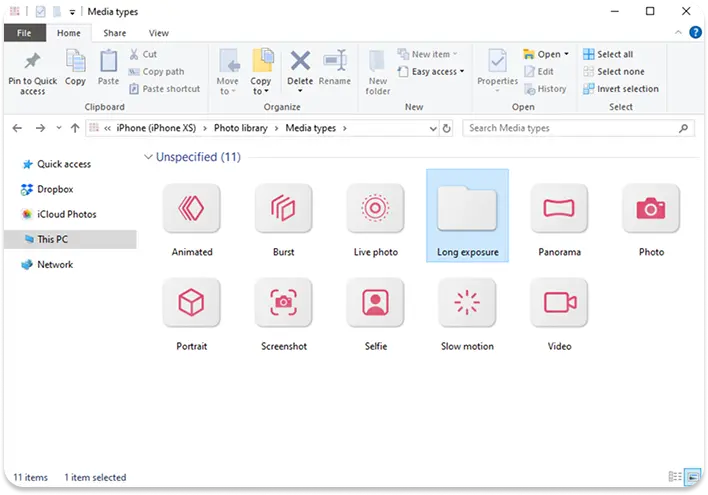Select Network in navigation pane
Screen dimensions: 708x495
tap(47, 265)
